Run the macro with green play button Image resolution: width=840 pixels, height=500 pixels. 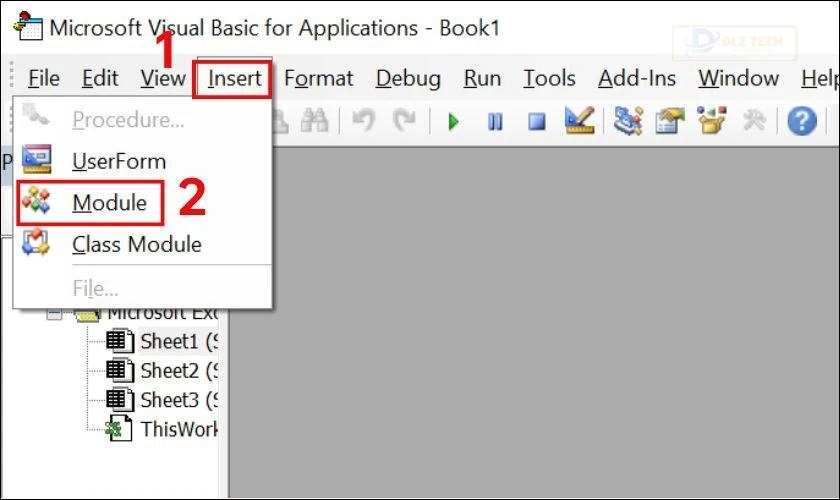tap(453, 122)
